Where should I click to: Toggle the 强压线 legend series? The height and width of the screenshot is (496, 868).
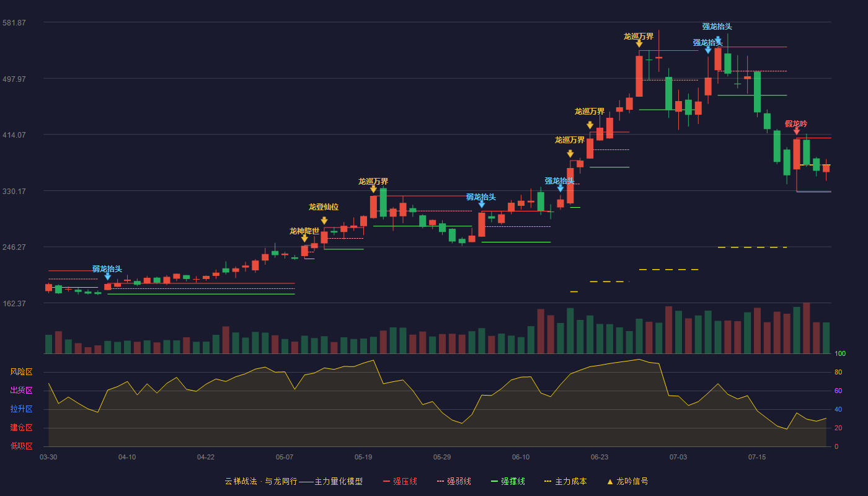pyautogui.click(x=400, y=482)
